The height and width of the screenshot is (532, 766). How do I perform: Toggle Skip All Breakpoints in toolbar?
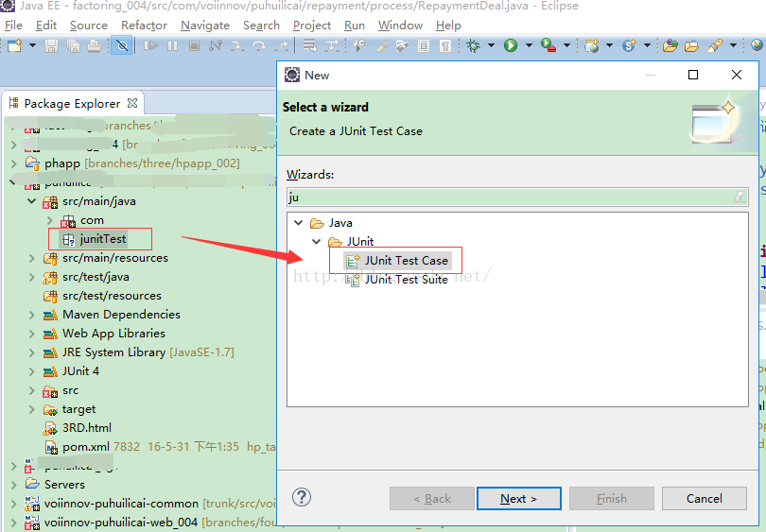(122, 46)
